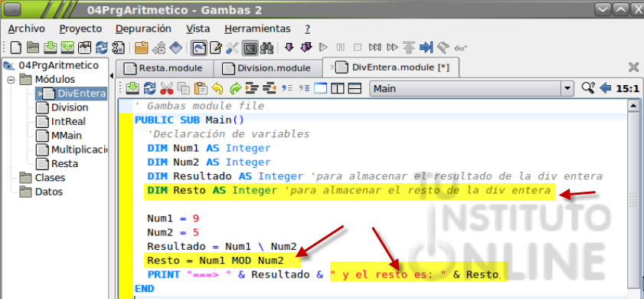Click the Copy icon in editor toolbar
Viewport: 644px width, 299px height.
click(184, 88)
